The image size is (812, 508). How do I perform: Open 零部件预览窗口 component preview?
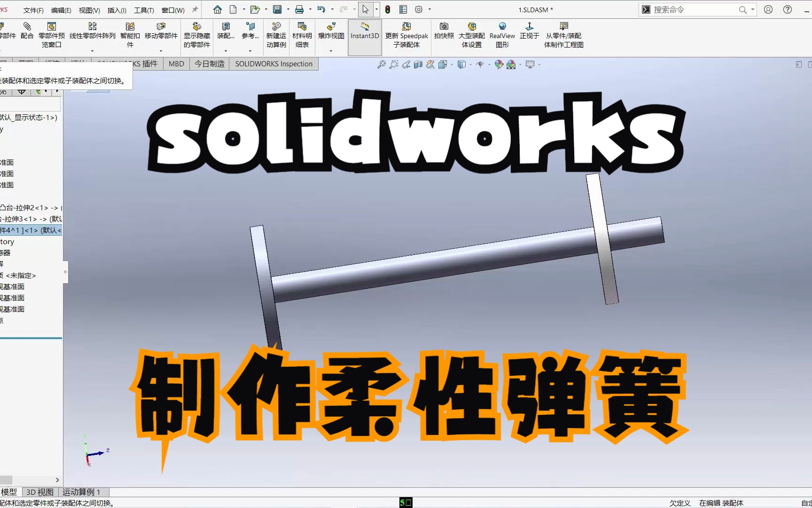[x=52, y=35]
